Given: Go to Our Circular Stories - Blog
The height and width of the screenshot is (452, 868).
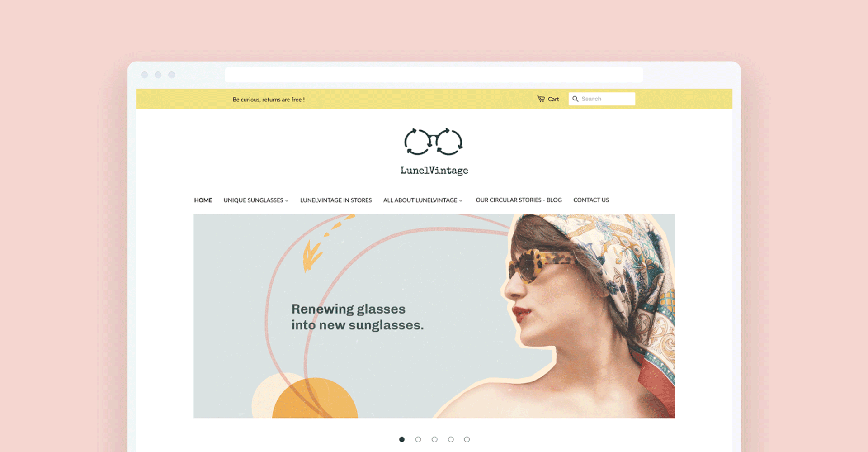Looking at the screenshot, I should click(519, 200).
